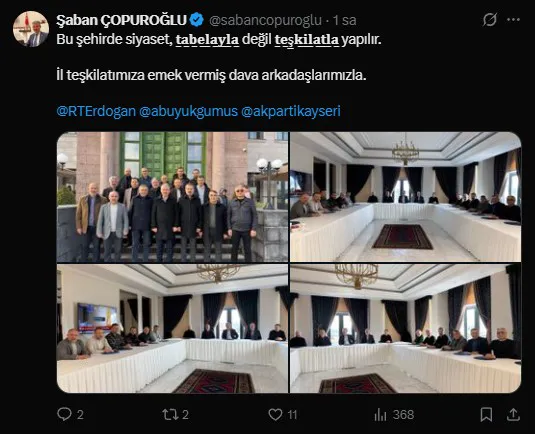
Task: Open top-right meeting room photo
Action: tap(405, 197)
